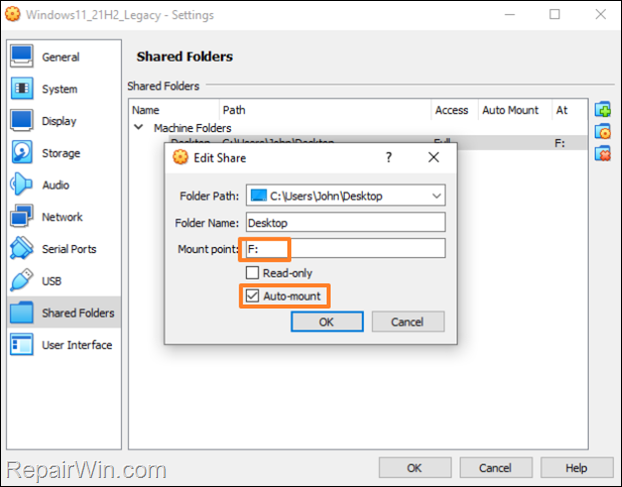Screen dimensions: 622x487
Task: Click OK in the Settings window
Action: (x=415, y=468)
